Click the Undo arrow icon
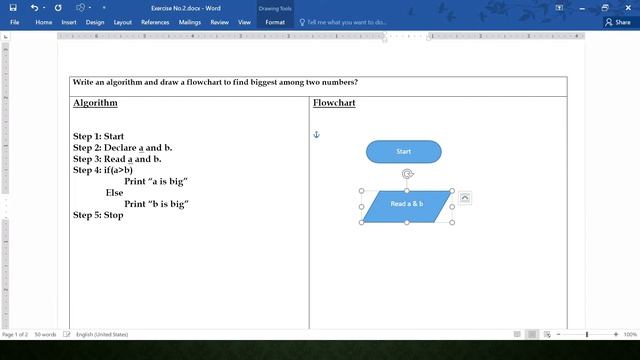 pos(34,8)
